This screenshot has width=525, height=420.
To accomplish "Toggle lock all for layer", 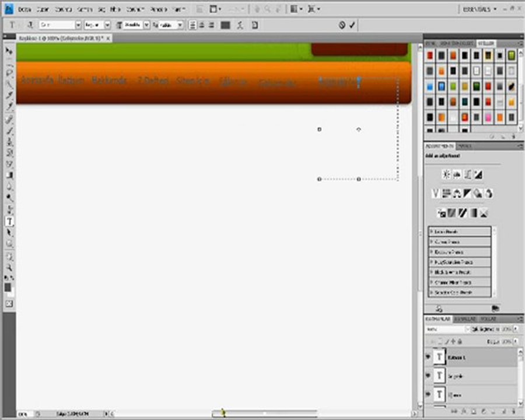I will 460,342.
